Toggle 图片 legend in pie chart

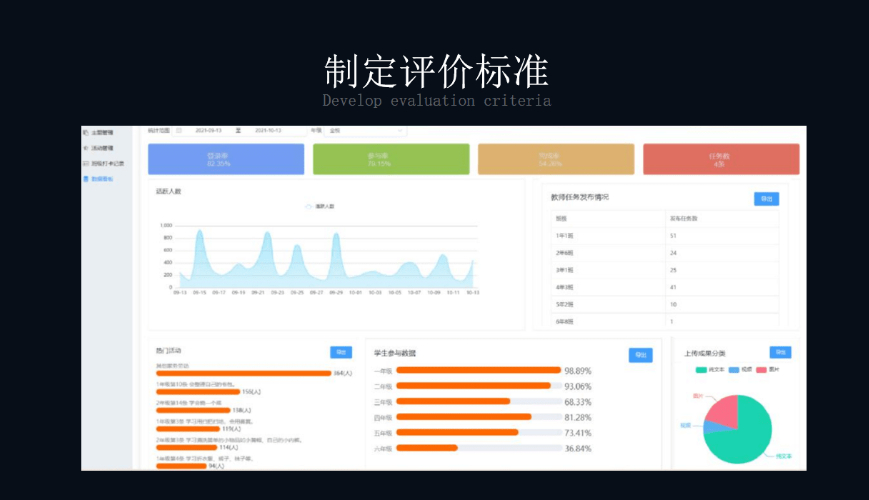761,369
